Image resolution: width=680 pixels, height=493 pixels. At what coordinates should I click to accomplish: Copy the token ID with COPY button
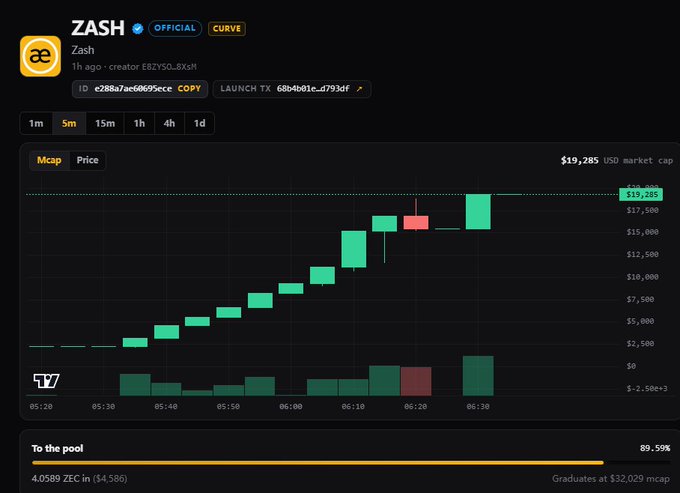pyautogui.click(x=189, y=88)
